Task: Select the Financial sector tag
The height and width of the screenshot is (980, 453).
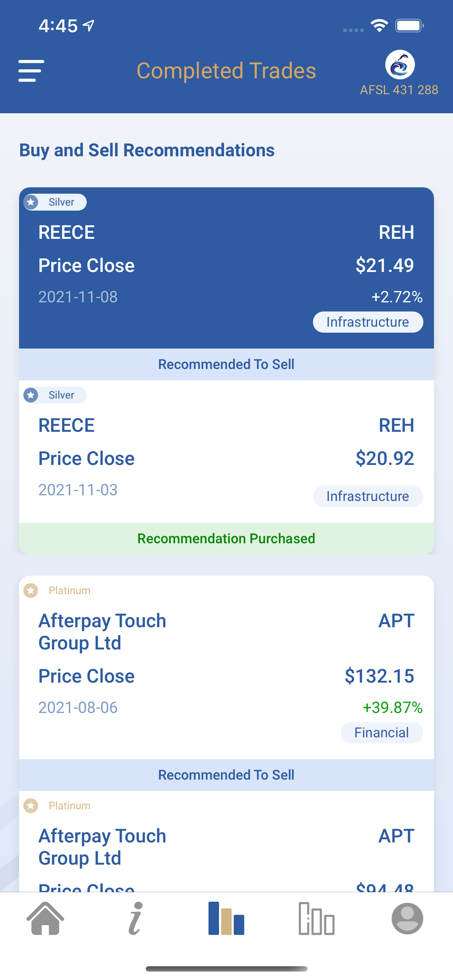Action: [x=382, y=732]
